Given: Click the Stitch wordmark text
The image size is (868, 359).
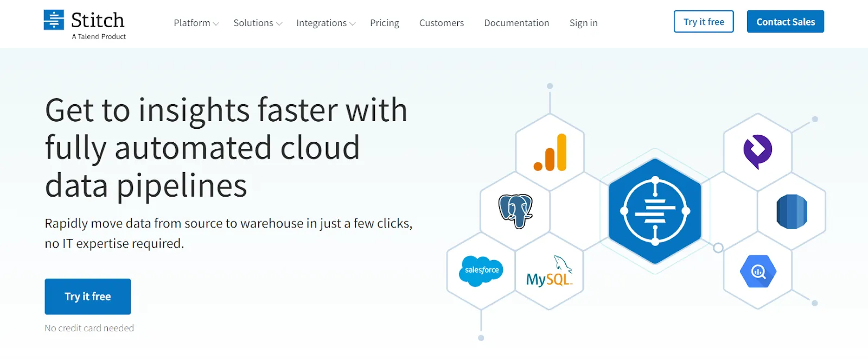Looking at the screenshot, I should pos(98,20).
